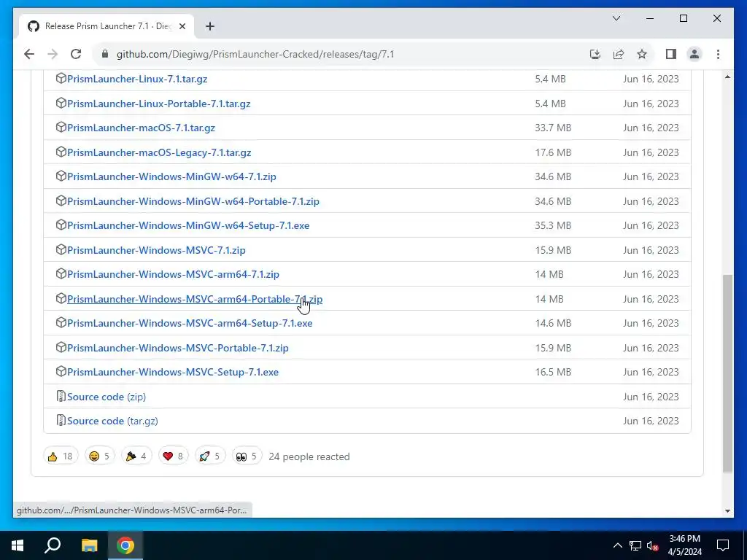Toggle thumbs up reaction with 18

61,456
